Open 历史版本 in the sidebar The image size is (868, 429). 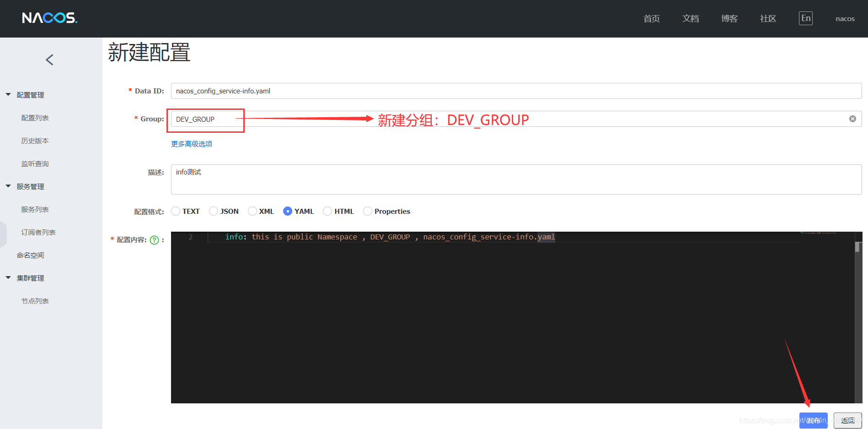35,141
